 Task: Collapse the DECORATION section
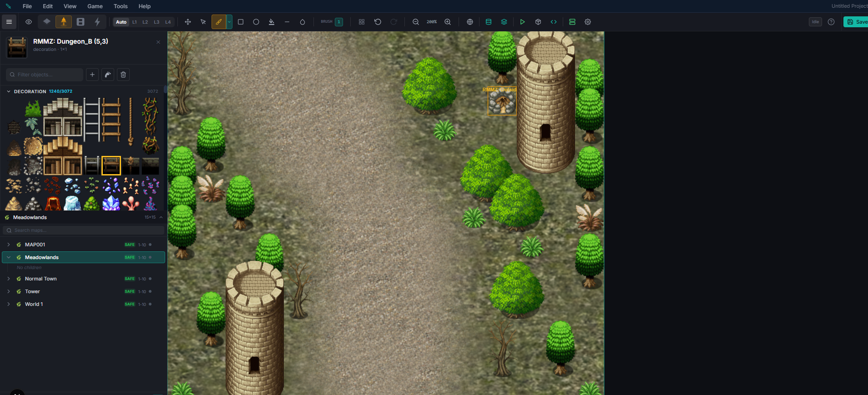(9, 91)
